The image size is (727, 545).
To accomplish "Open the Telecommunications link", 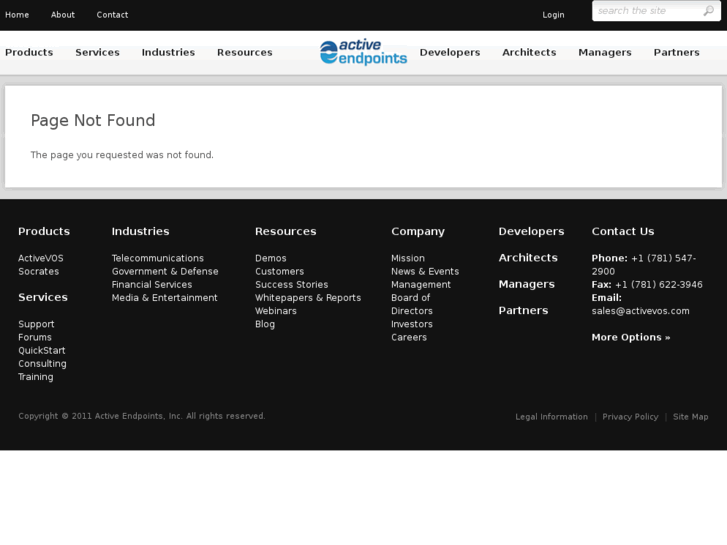I will click(158, 258).
